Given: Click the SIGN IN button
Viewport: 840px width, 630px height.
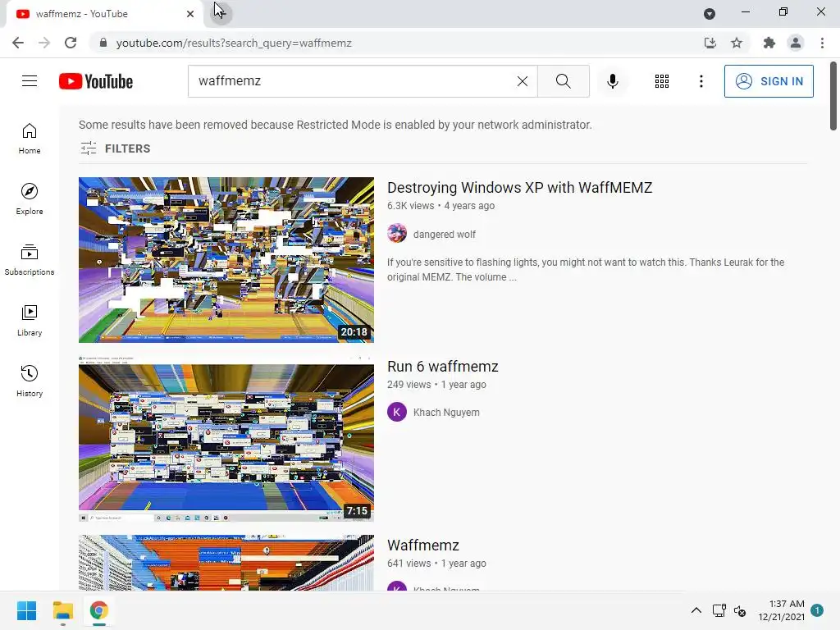Looking at the screenshot, I should tap(769, 81).
